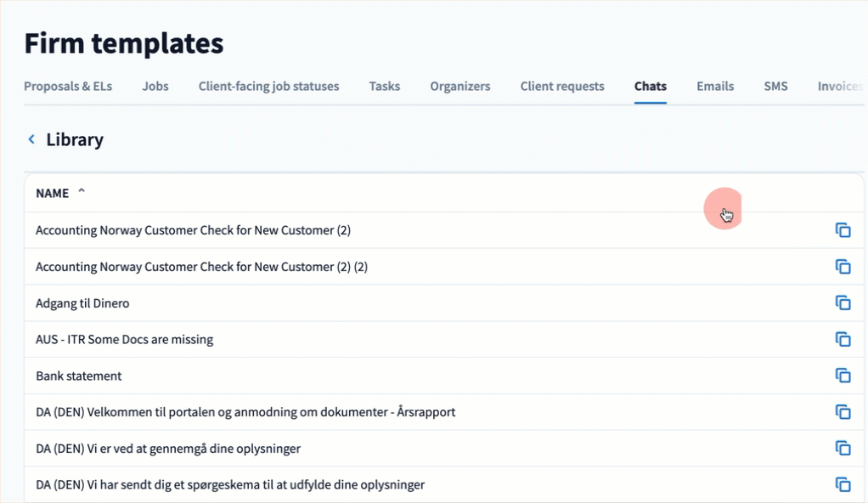Screen dimensions: 868x503
Task: Select the Client-facing job statuses tab
Action: point(268,86)
